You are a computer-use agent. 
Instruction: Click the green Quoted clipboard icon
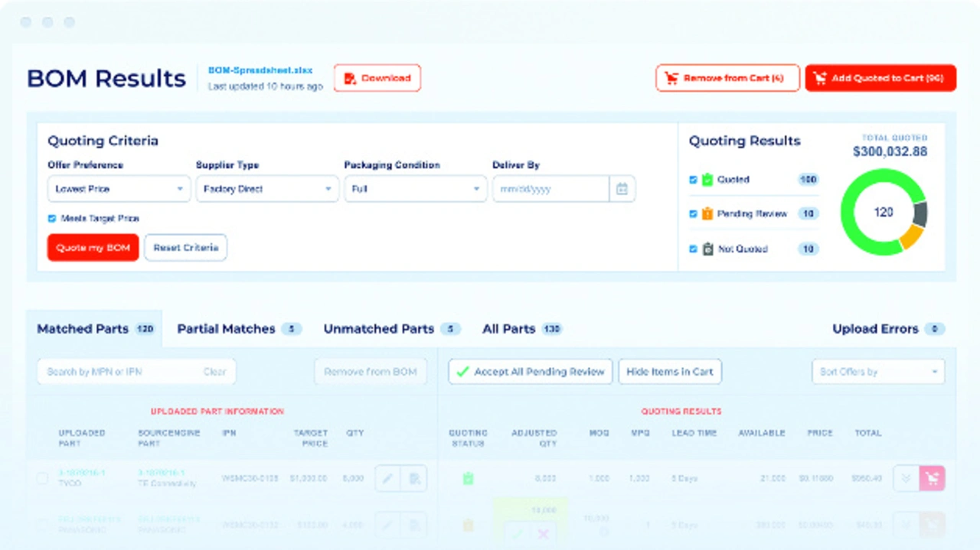point(707,180)
